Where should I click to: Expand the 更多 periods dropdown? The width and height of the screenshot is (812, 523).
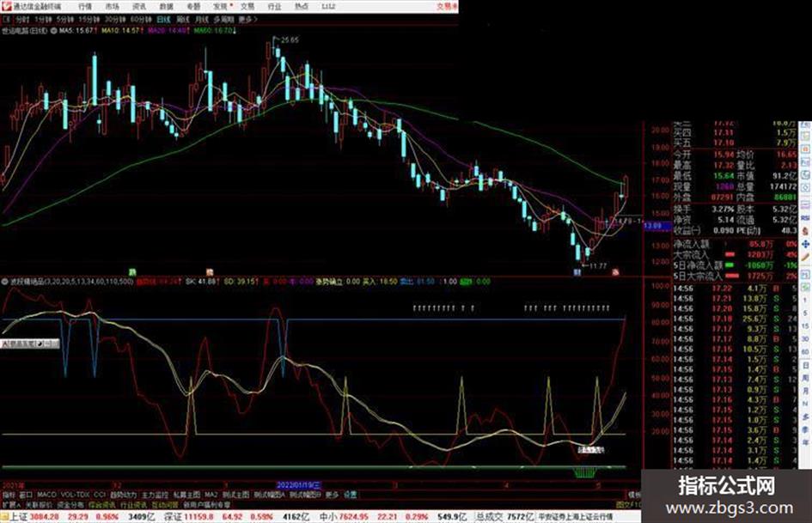pos(247,19)
